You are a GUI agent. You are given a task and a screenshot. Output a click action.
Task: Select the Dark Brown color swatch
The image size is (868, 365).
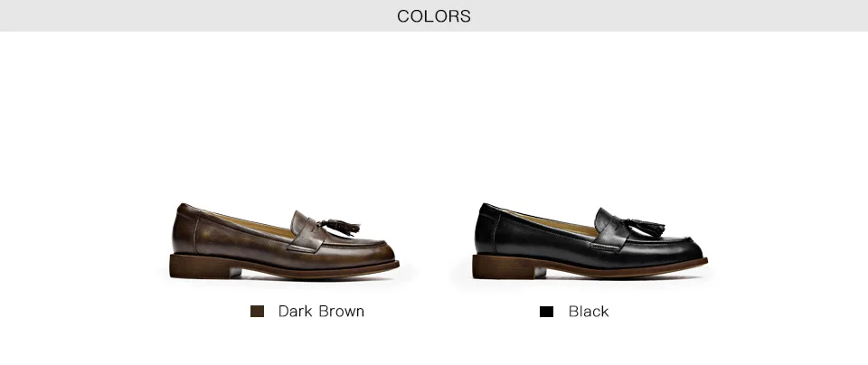(257, 312)
